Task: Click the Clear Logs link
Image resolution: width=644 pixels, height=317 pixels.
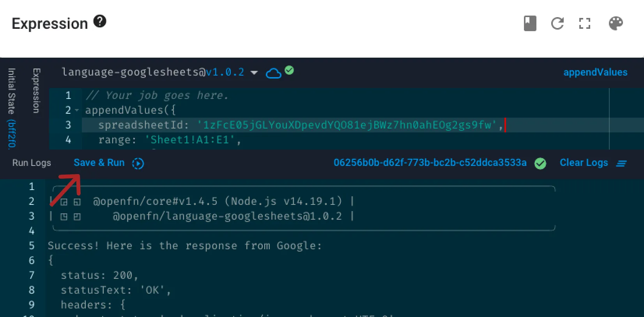Action: pyautogui.click(x=584, y=163)
